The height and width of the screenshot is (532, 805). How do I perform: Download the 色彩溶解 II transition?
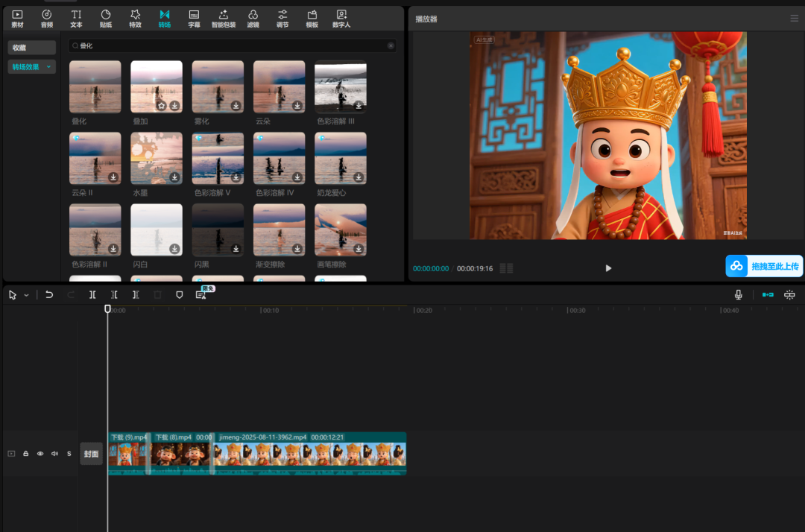click(113, 249)
